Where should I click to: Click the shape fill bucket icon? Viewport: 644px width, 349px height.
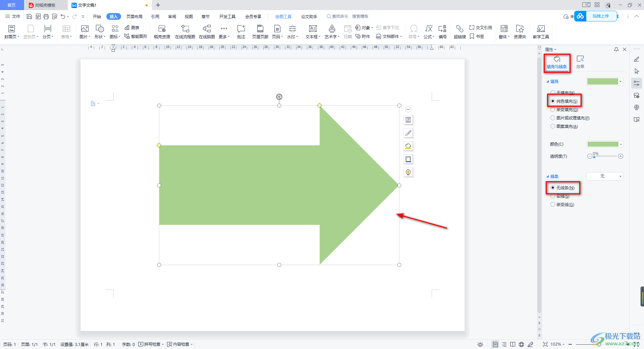click(408, 146)
